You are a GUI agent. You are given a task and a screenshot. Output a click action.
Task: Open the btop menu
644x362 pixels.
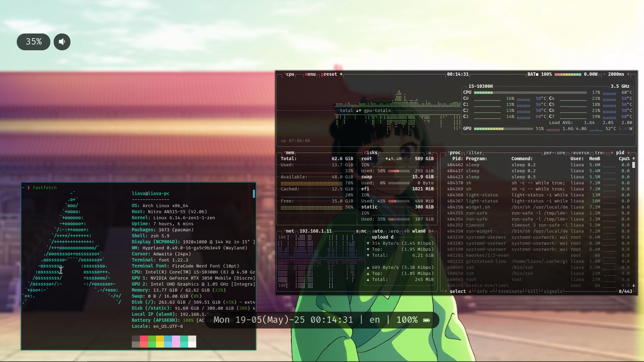click(310, 74)
